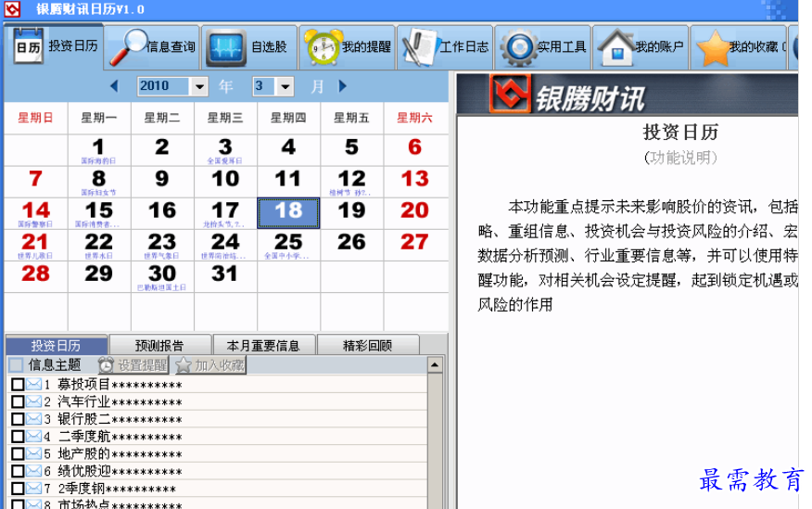
Task: Select calendar date 12
Action: pyautogui.click(x=351, y=182)
